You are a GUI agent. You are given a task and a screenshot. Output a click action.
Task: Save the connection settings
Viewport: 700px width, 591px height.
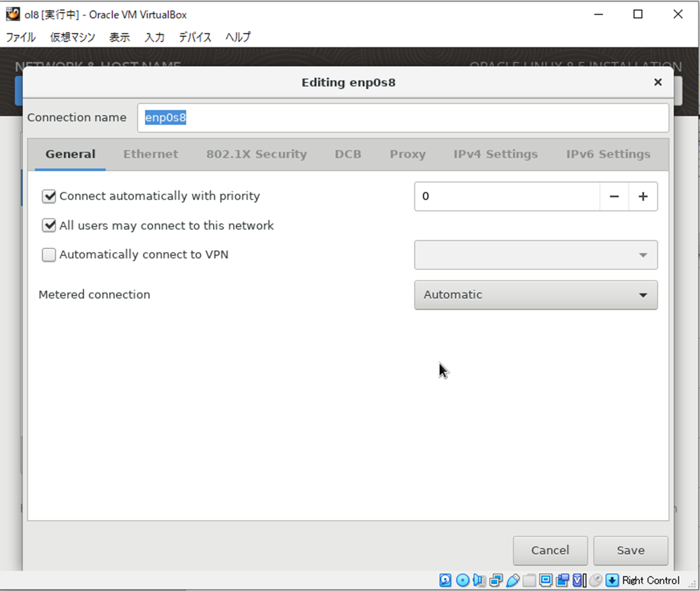point(631,551)
